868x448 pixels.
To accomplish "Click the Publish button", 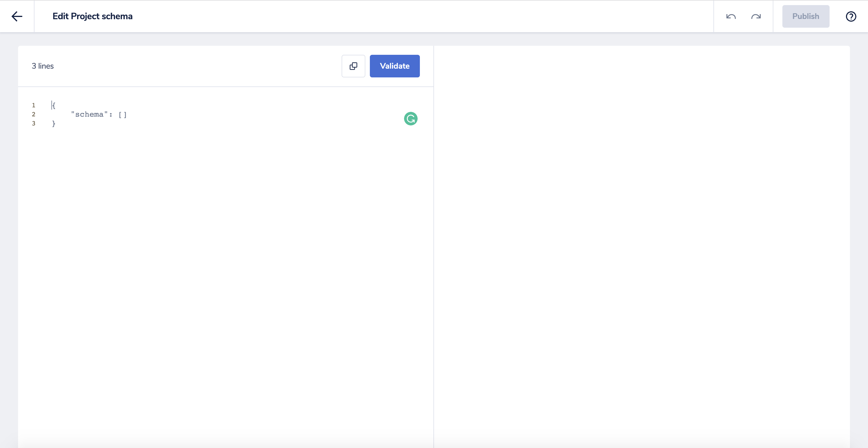I will (805, 16).
